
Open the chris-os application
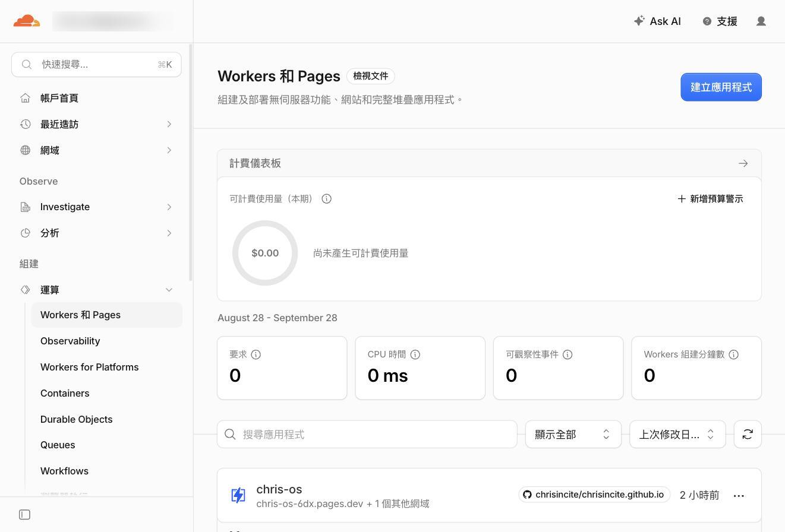[x=279, y=489]
